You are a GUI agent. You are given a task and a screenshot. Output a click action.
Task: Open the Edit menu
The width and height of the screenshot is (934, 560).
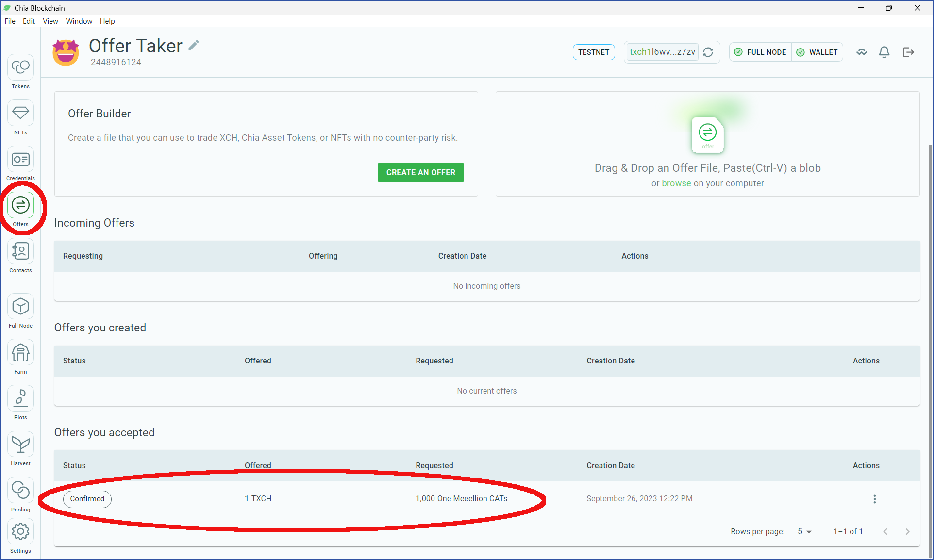point(29,21)
